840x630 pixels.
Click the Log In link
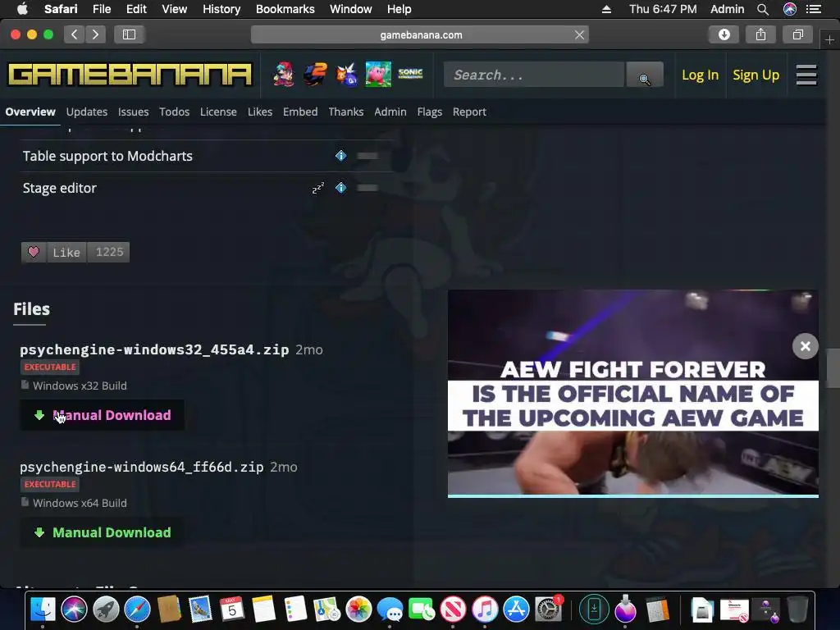[701, 75]
